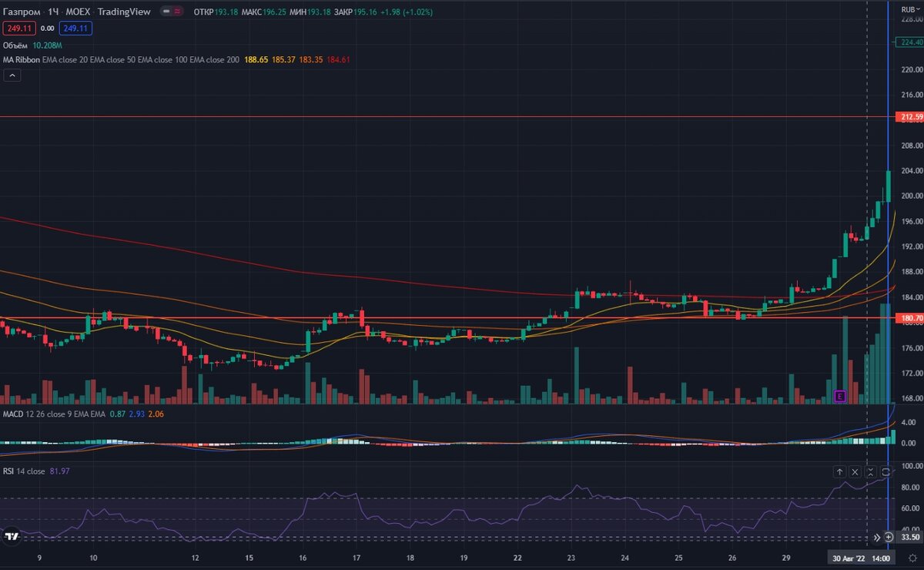Toggle the market status pill near title
Viewport: 924px width, 570px height.
(173, 12)
